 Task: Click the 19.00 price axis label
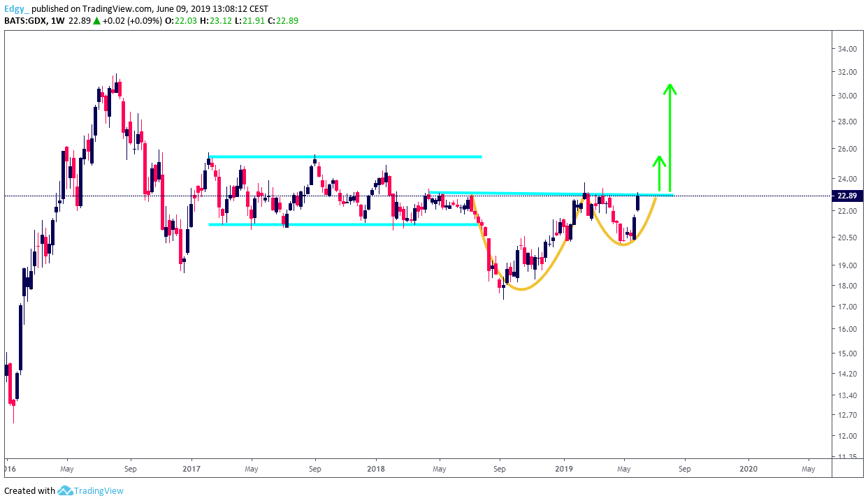pos(848,265)
